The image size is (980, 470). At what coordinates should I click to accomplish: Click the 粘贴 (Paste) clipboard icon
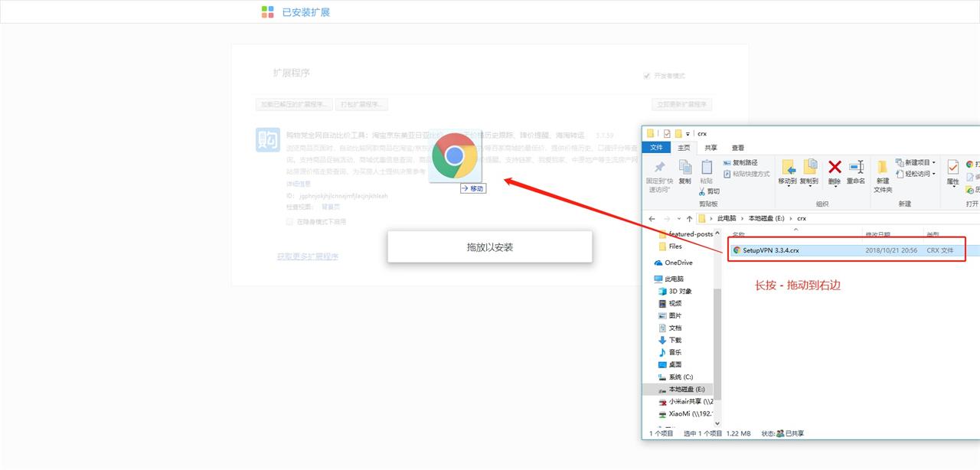click(x=706, y=168)
